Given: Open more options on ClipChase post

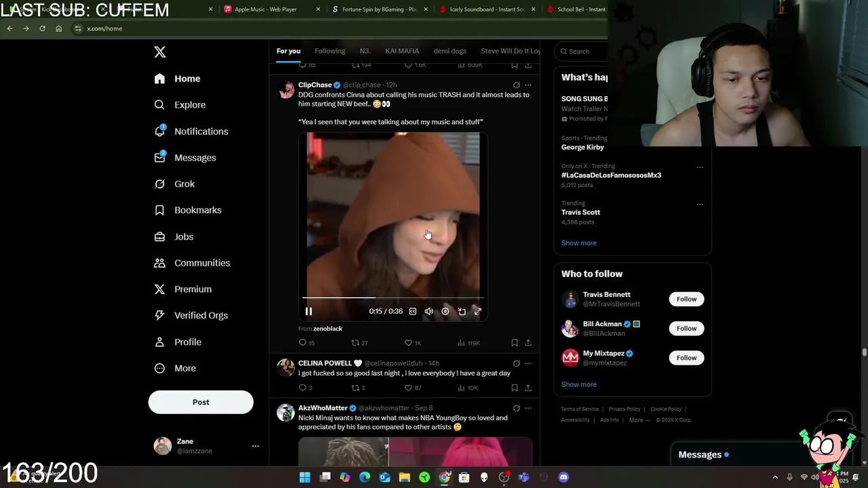Looking at the screenshot, I should click(x=528, y=85).
